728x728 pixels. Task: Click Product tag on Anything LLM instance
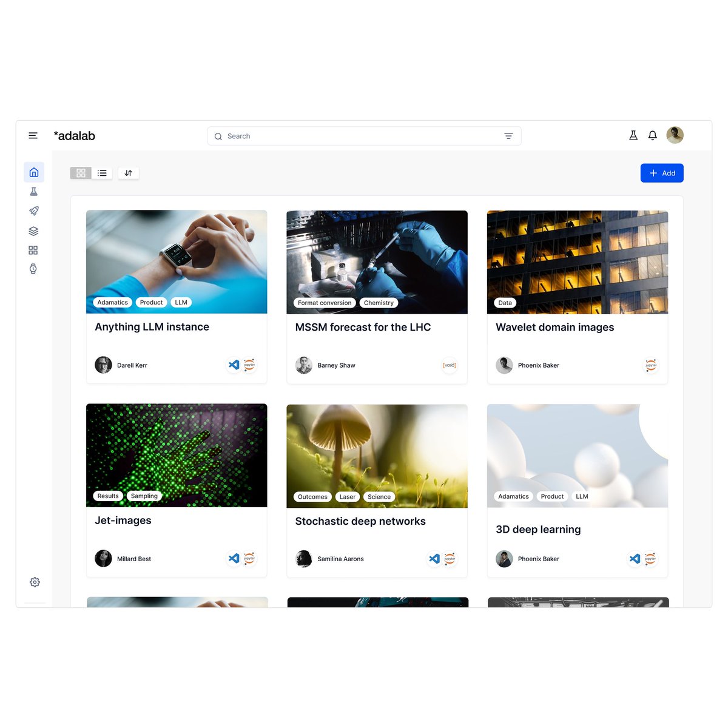tap(151, 302)
